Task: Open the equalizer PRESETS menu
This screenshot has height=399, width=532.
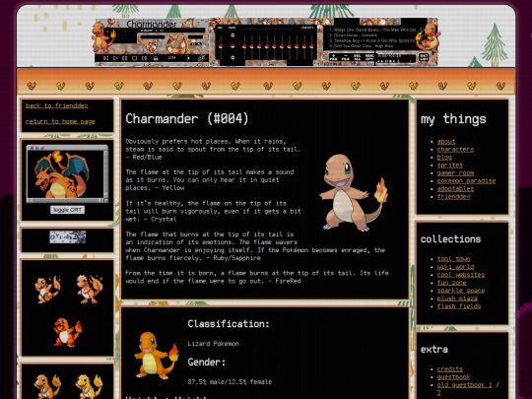Action: coord(307,28)
